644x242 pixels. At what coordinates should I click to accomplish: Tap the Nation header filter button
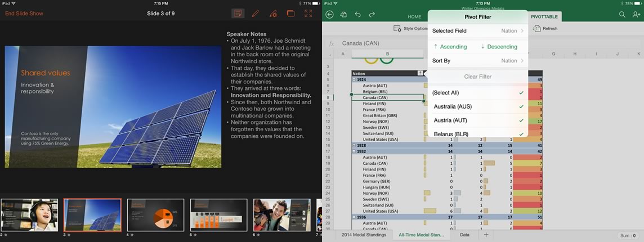coord(420,73)
